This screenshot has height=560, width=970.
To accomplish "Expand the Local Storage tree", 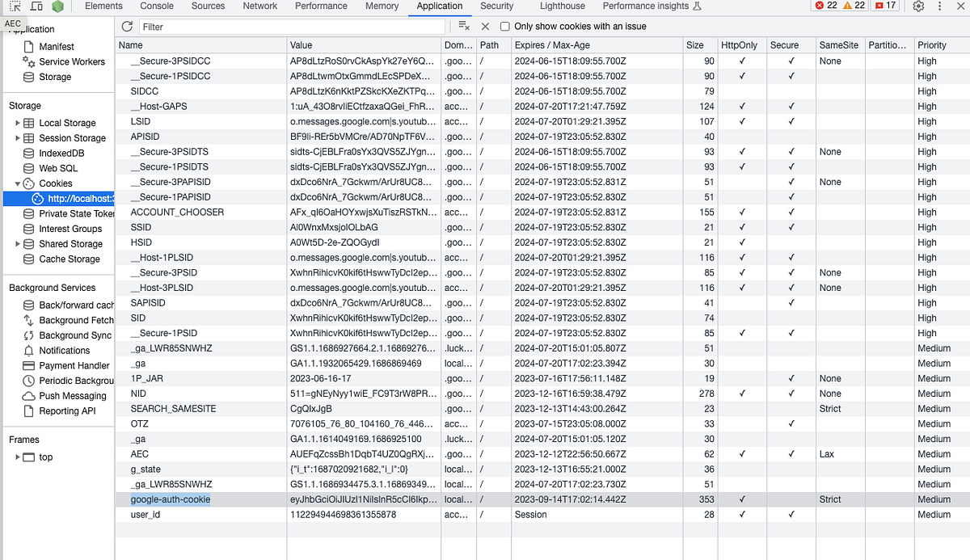I will [18, 124].
